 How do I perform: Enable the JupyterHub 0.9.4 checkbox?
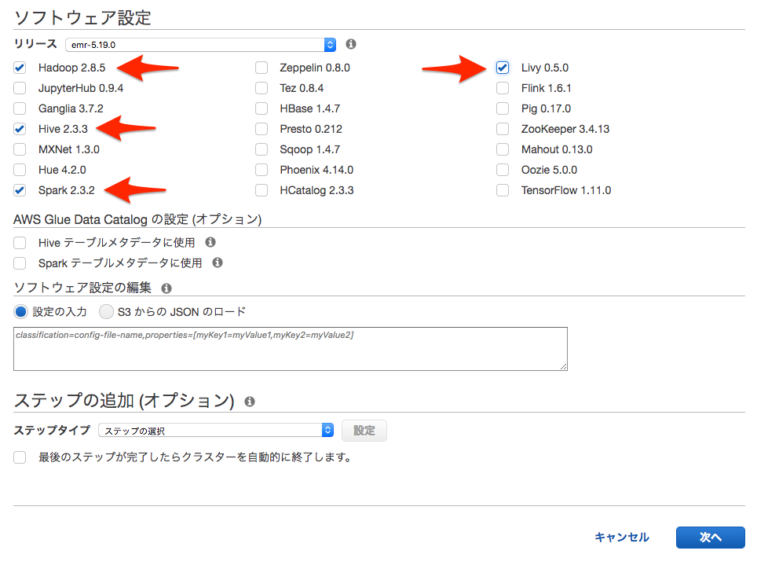(x=20, y=88)
